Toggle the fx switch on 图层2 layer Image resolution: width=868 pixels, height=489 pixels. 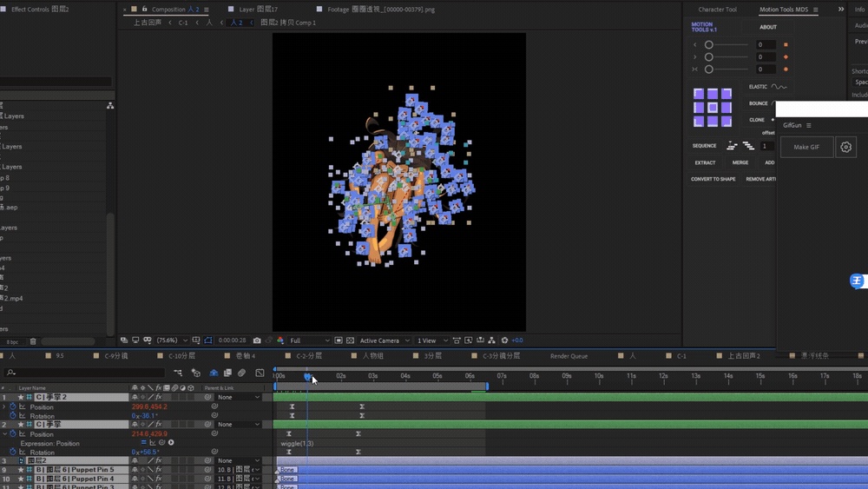pyautogui.click(x=158, y=460)
